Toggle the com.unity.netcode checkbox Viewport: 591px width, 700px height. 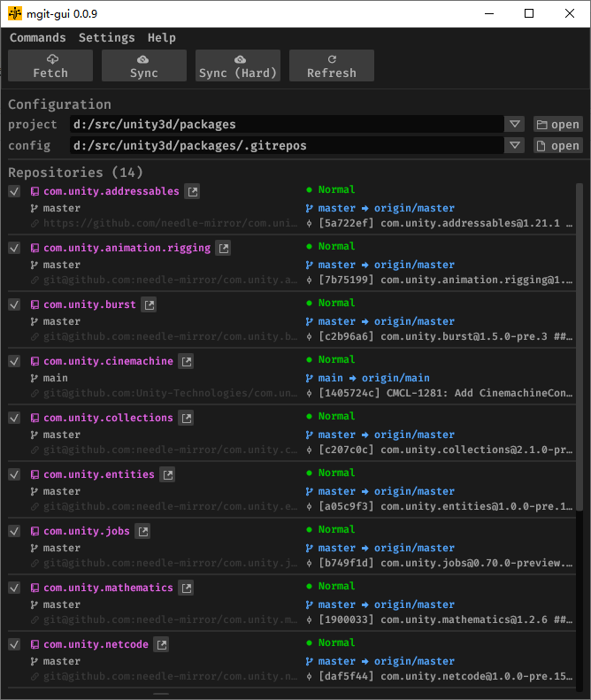coord(14,645)
